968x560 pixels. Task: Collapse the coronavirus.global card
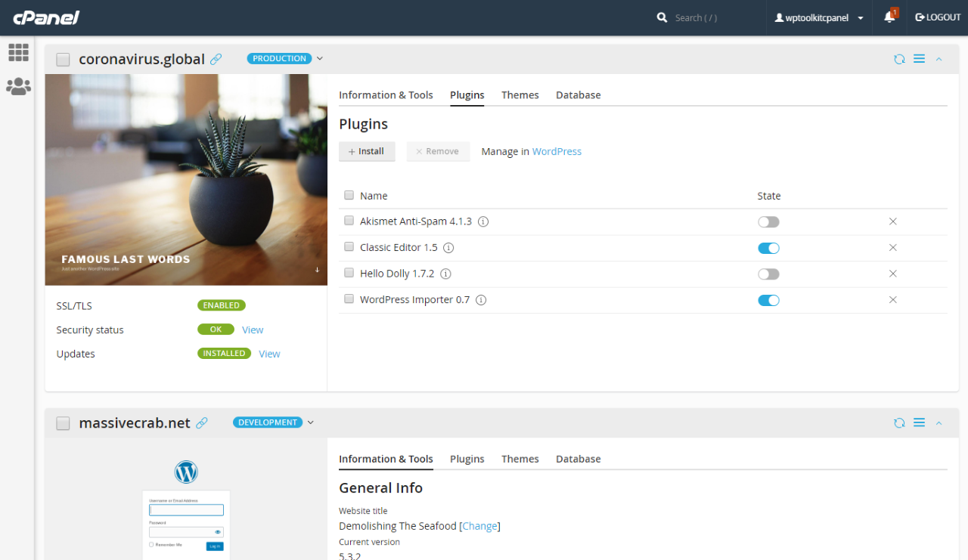tap(939, 59)
